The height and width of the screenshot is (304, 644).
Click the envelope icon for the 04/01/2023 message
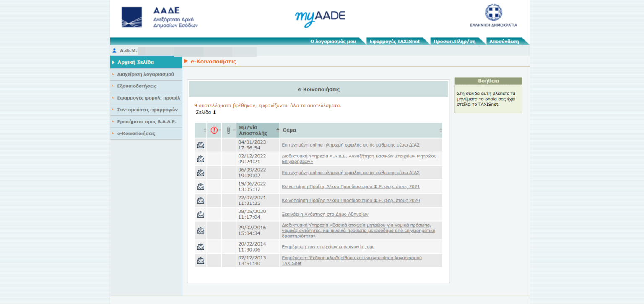[200, 145]
